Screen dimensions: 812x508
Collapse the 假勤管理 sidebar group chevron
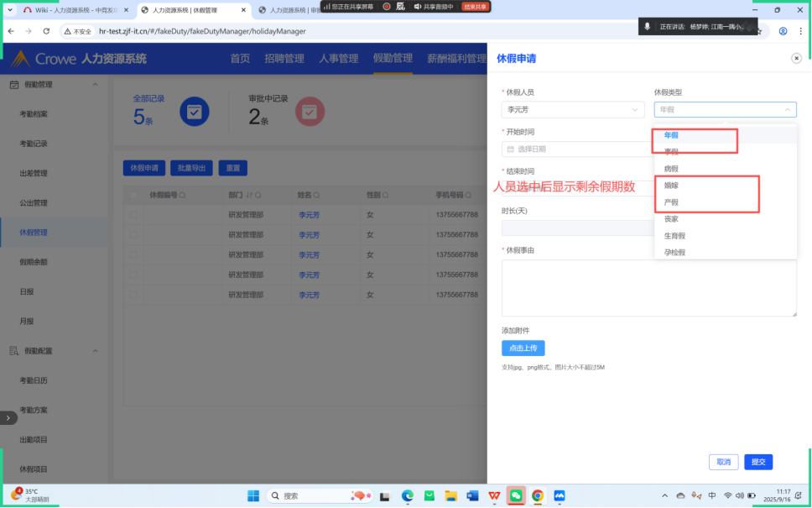click(x=96, y=85)
